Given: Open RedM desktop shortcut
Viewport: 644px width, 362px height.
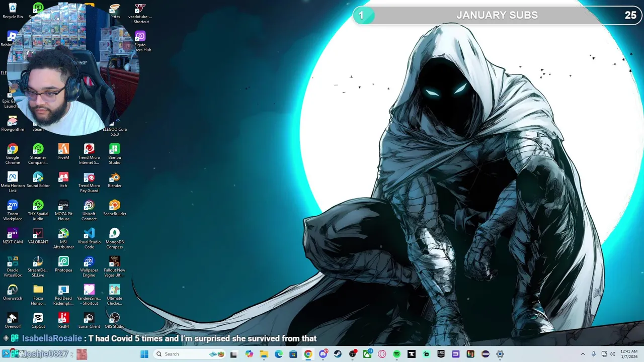Looking at the screenshot, I should [63, 320].
